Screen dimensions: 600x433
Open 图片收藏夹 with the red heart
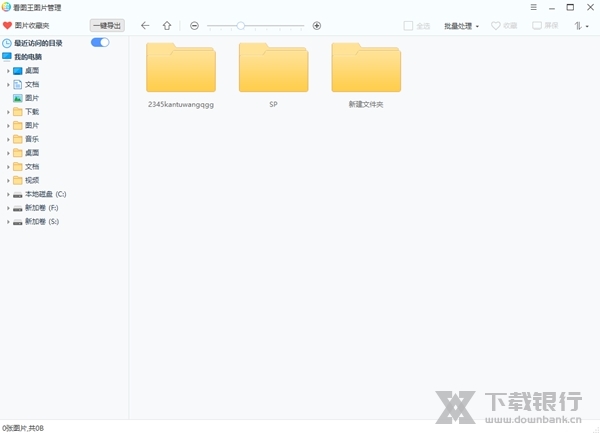(x=26, y=26)
